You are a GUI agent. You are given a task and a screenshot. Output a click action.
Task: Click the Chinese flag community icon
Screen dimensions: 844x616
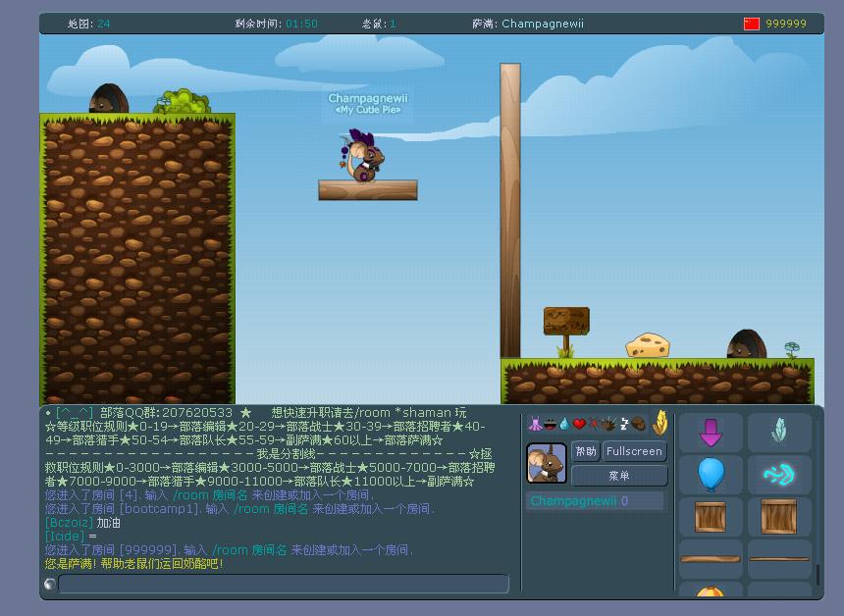[752, 24]
